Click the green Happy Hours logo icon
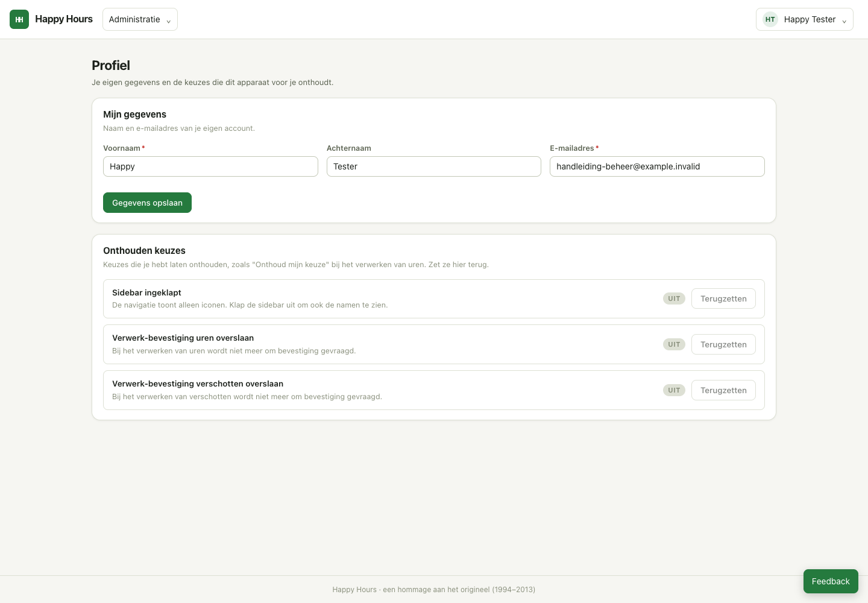 click(x=19, y=19)
